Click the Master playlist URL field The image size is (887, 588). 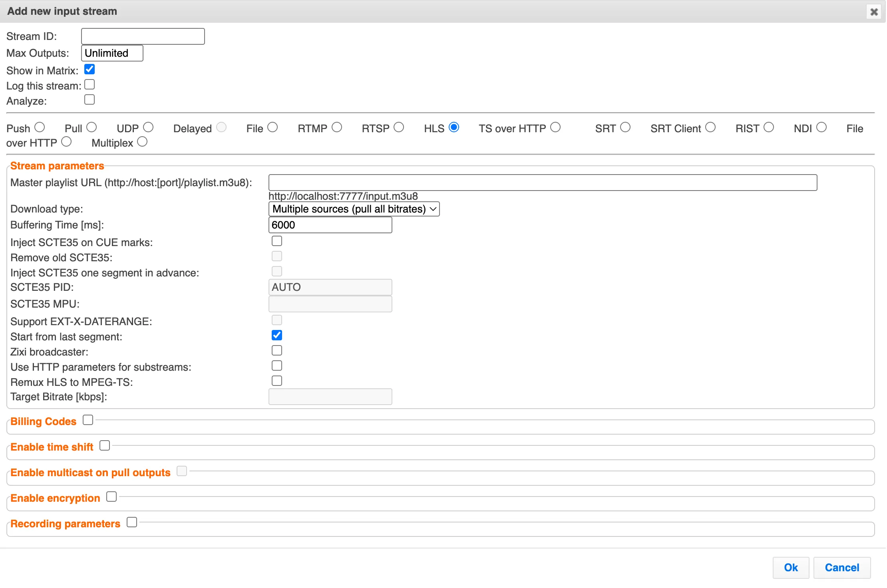(x=543, y=183)
